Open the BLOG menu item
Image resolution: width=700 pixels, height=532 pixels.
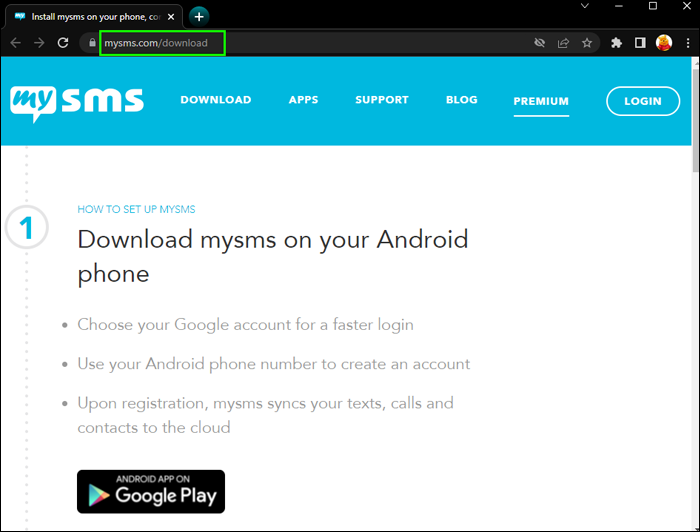[462, 100]
